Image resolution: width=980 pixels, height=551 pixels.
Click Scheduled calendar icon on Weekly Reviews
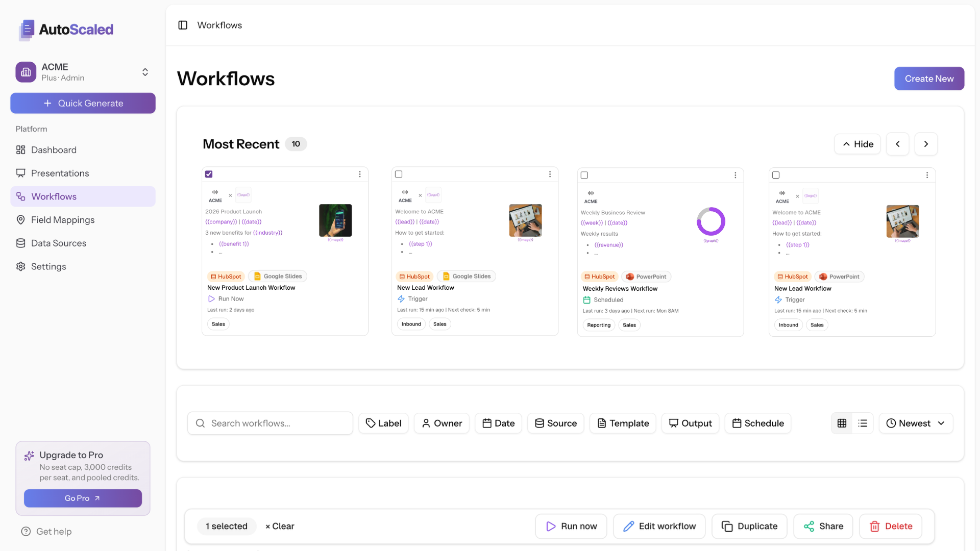[x=586, y=300]
